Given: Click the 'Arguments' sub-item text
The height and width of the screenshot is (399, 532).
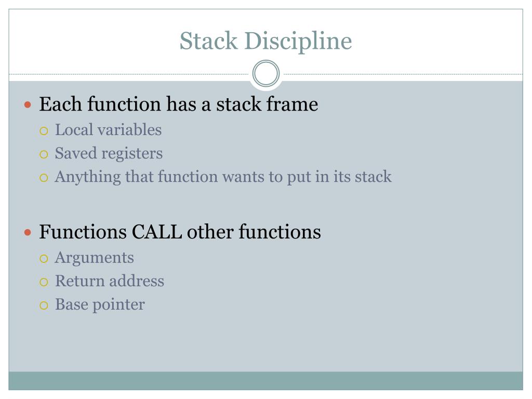Looking at the screenshot, I should 95,258.
